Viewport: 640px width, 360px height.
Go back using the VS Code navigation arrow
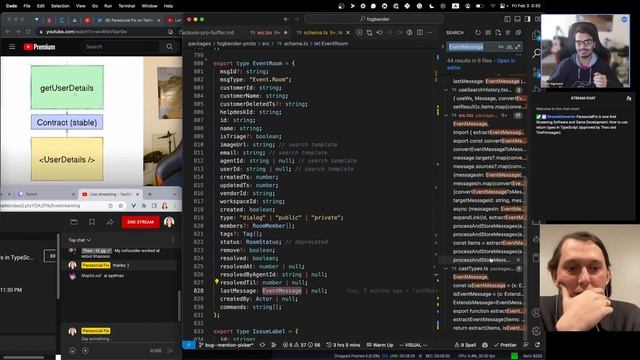point(287,19)
